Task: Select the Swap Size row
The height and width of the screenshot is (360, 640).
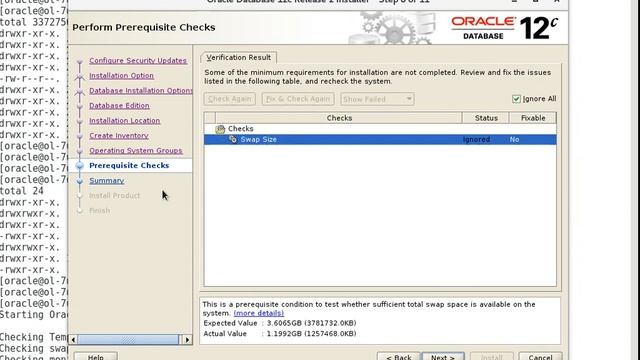Action: tap(380, 140)
